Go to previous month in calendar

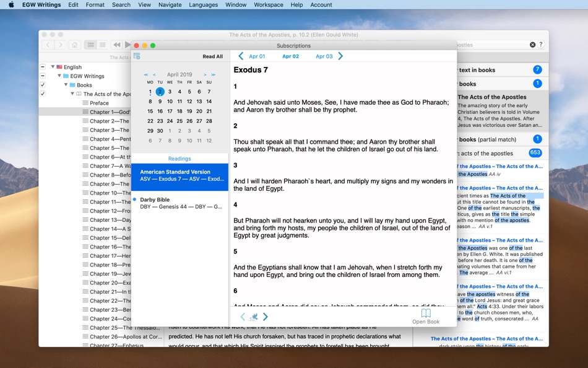[154, 75]
